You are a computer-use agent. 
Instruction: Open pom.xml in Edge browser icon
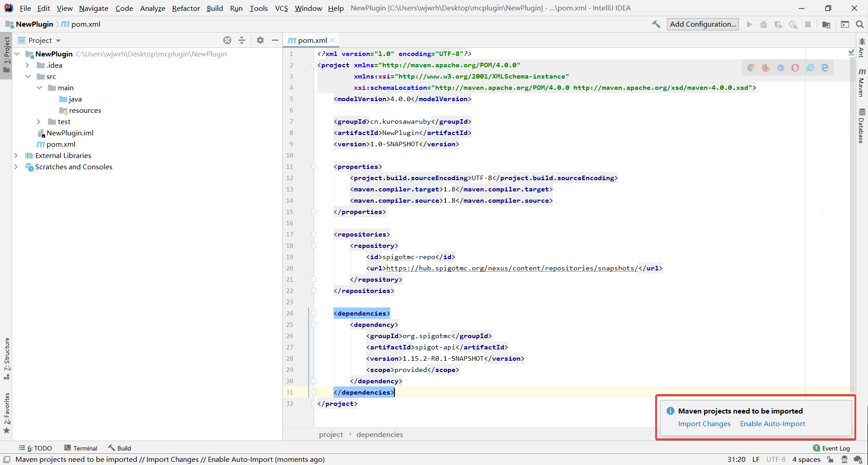click(825, 68)
